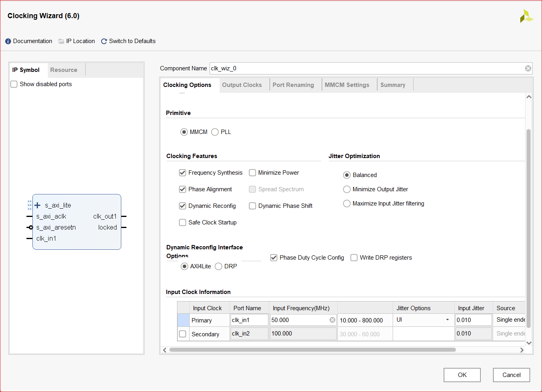Click the Documentation info icon
The image size is (542, 392).
pos(8,41)
